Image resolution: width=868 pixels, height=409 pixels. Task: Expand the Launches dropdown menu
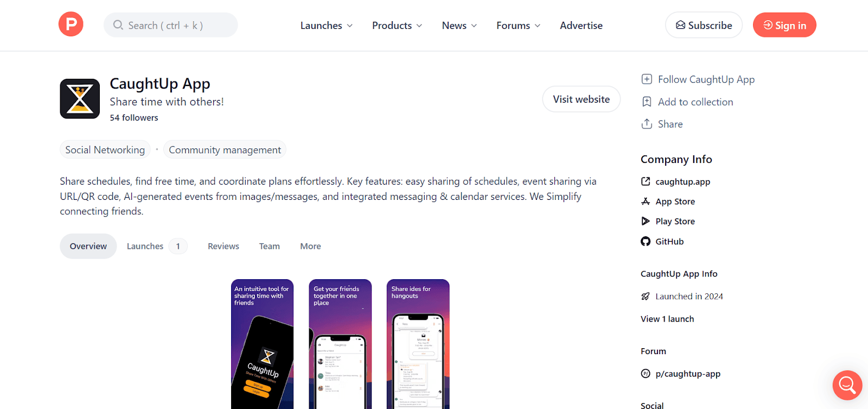[327, 26]
